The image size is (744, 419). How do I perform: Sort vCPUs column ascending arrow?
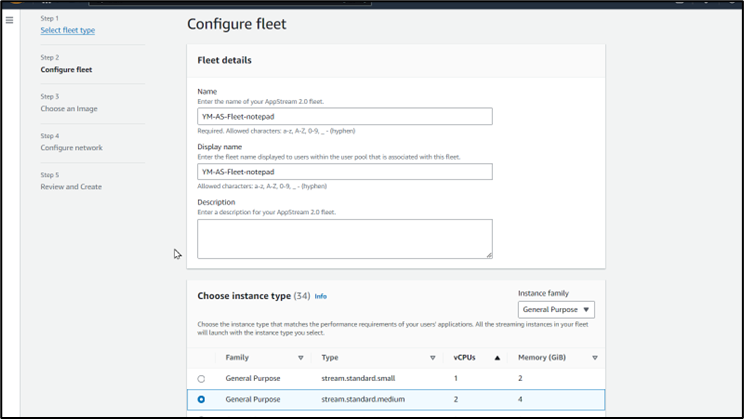click(x=497, y=358)
